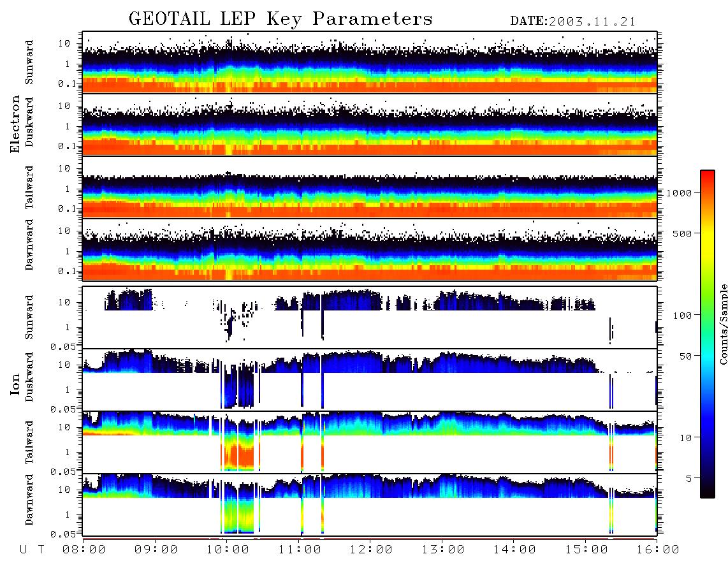Select the Ion "Tailward" panel label
This screenshot has width=728, height=561.
(29, 442)
